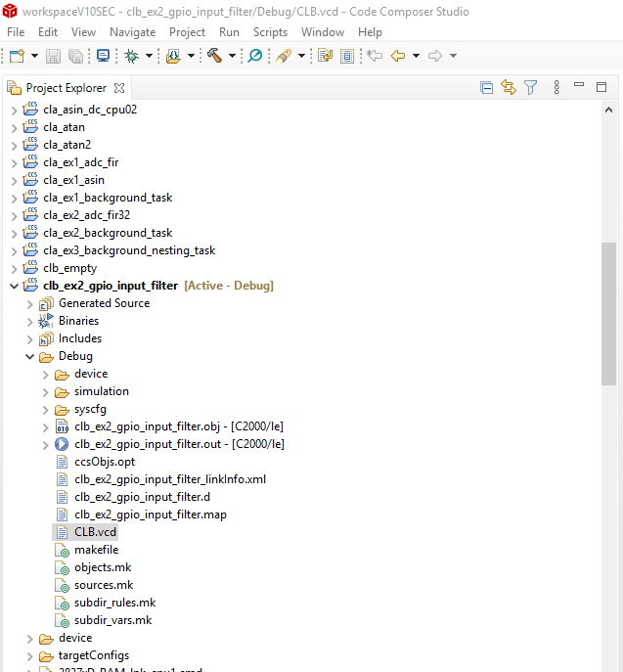Open the Back history dropdown arrow

(x=416, y=56)
